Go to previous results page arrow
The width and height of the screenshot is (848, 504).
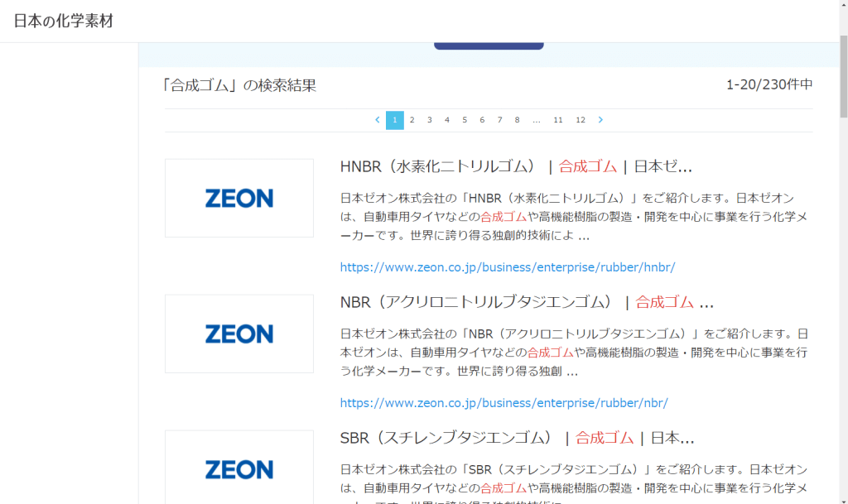click(x=378, y=120)
